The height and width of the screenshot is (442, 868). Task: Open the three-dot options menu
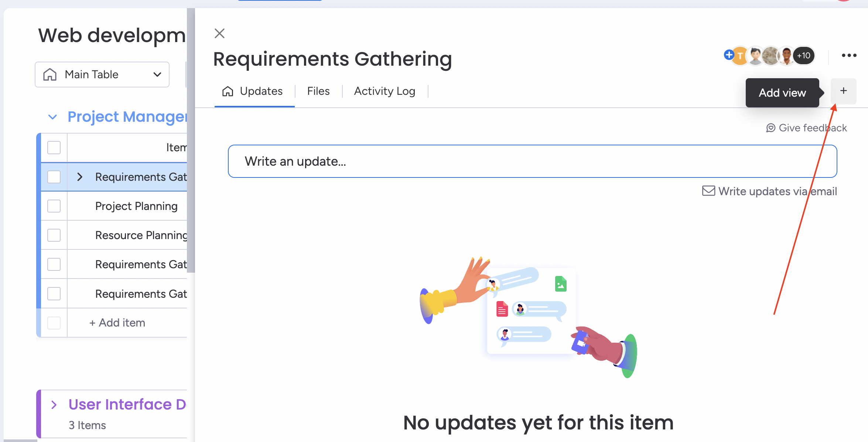[848, 55]
